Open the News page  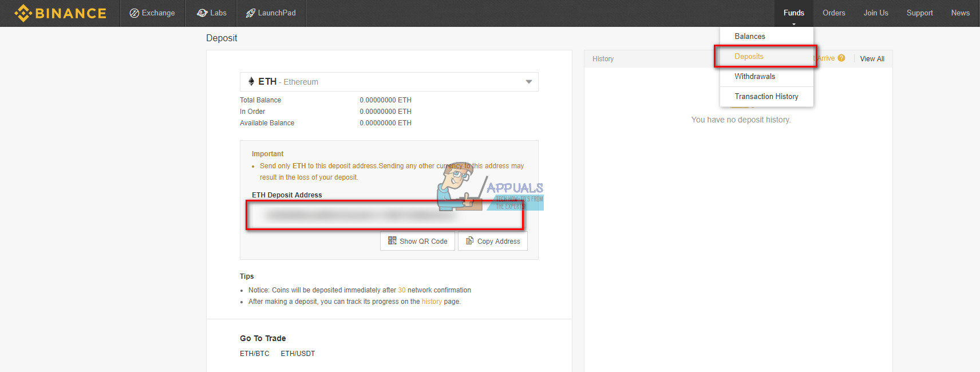pos(960,13)
